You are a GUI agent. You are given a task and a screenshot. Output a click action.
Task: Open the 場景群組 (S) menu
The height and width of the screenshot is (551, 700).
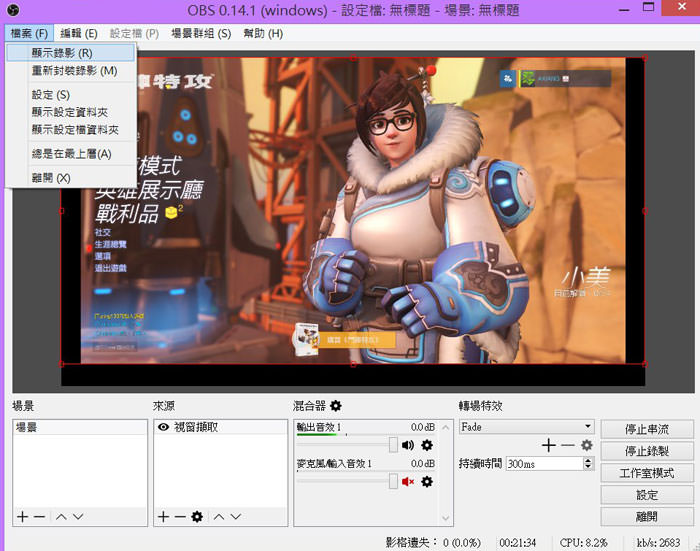[201, 33]
